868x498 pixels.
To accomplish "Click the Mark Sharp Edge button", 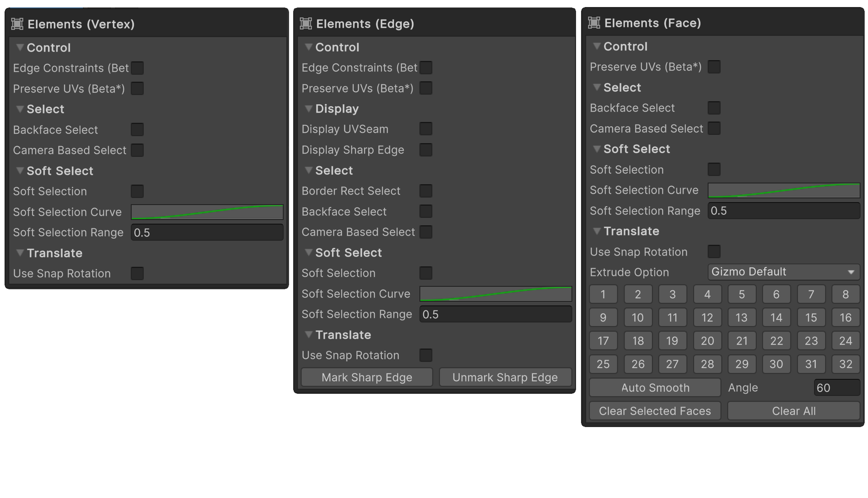I will (367, 377).
